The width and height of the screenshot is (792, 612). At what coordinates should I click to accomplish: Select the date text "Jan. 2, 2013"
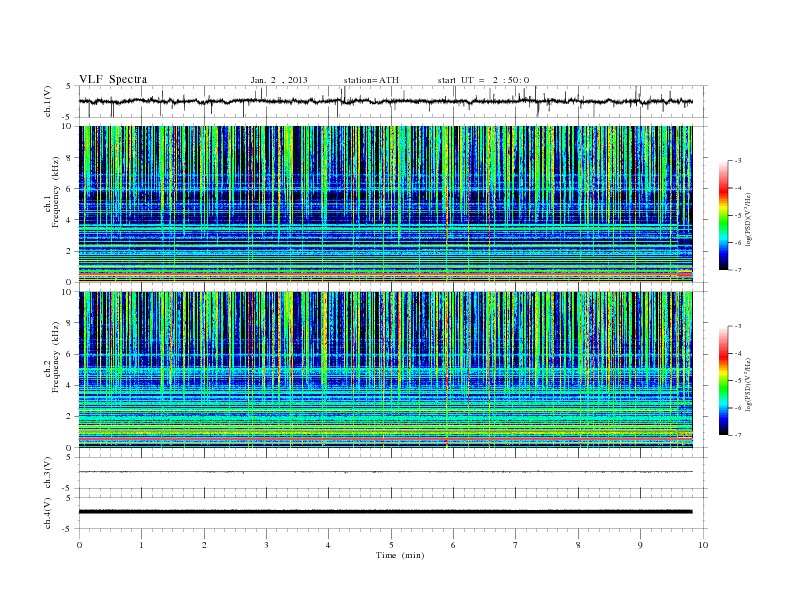click(x=279, y=80)
